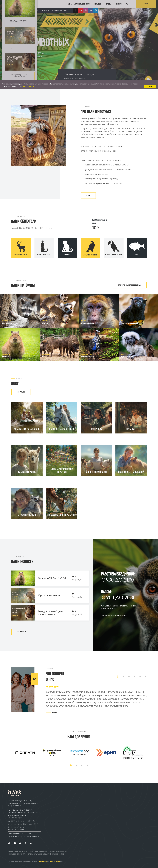158x868 pixels.
Task: Open the Календарь событий link
Action: pyautogui.click(x=61, y=10)
